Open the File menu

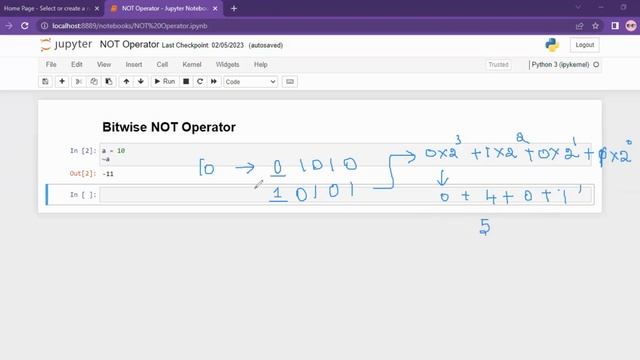pos(51,64)
